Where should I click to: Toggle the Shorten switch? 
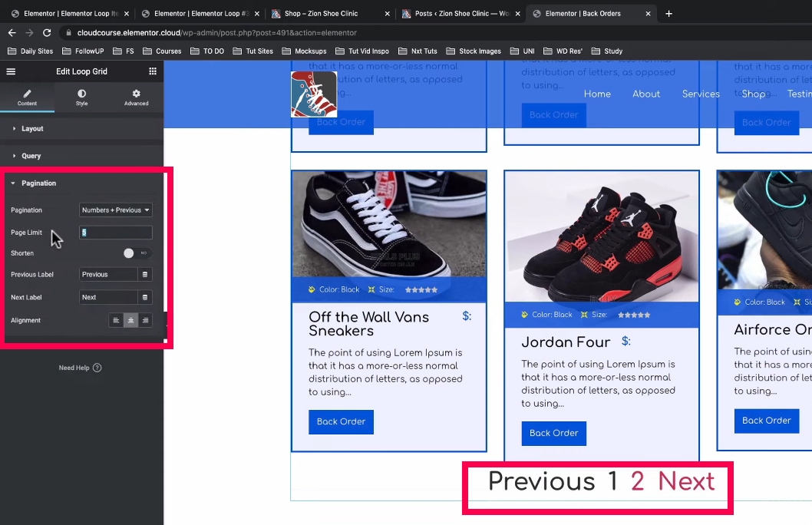tap(136, 253)
